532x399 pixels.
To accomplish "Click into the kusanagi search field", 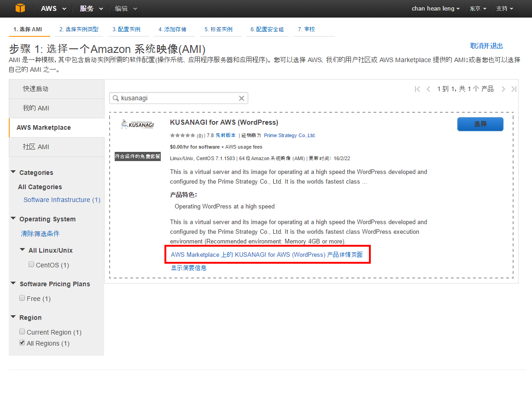I will point(178,98).
